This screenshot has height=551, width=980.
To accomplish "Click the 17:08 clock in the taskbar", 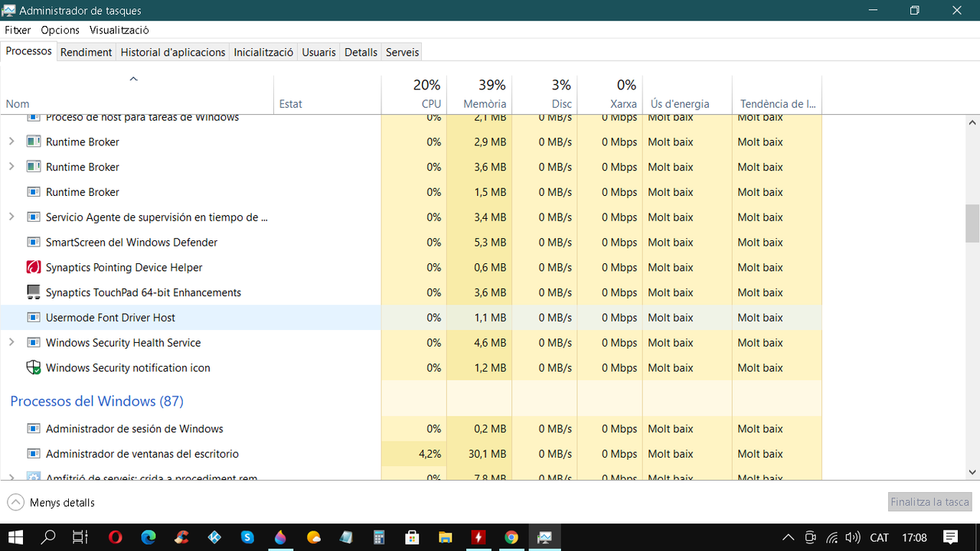I will [x=914, y=537].
